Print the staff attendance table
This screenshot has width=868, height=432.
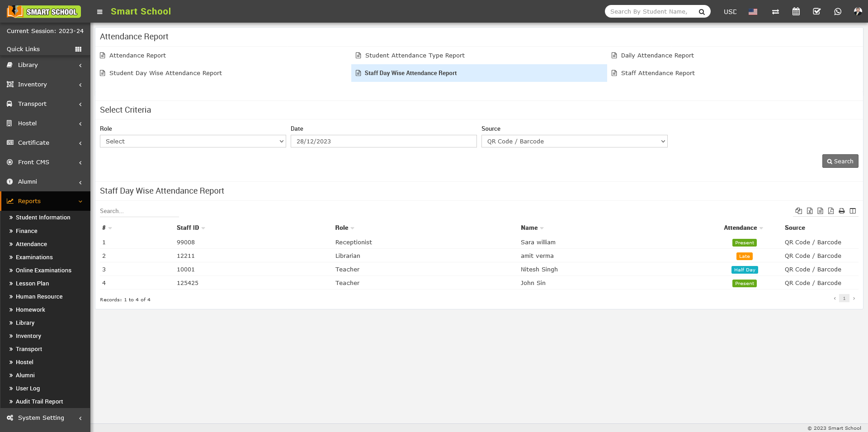[842, 211]
